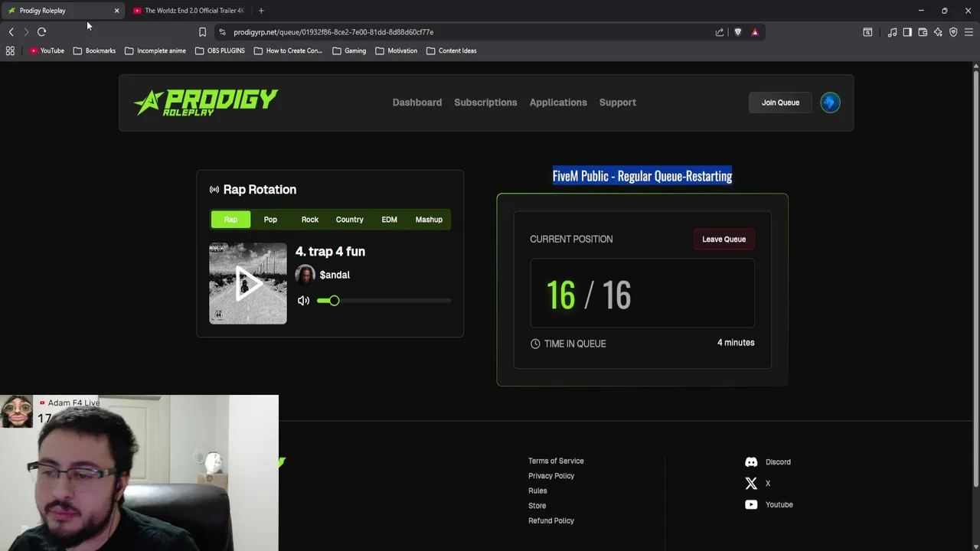Open the browser hamburger menu

click(x=969, y=32)
